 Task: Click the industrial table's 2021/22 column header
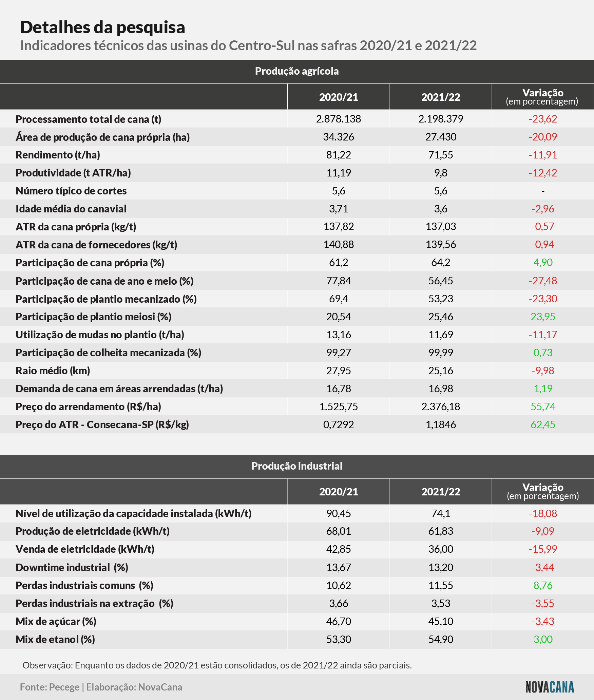coord(441,492)
